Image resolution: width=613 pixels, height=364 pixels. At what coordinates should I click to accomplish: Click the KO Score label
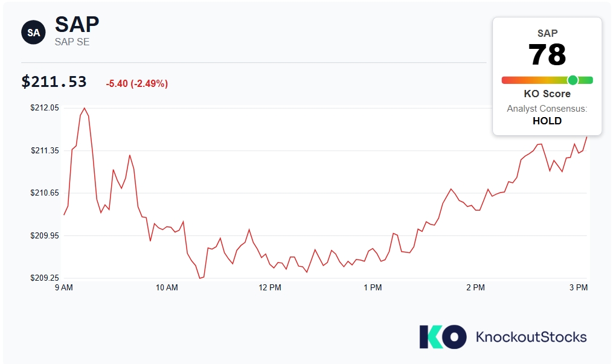(547, 94)
